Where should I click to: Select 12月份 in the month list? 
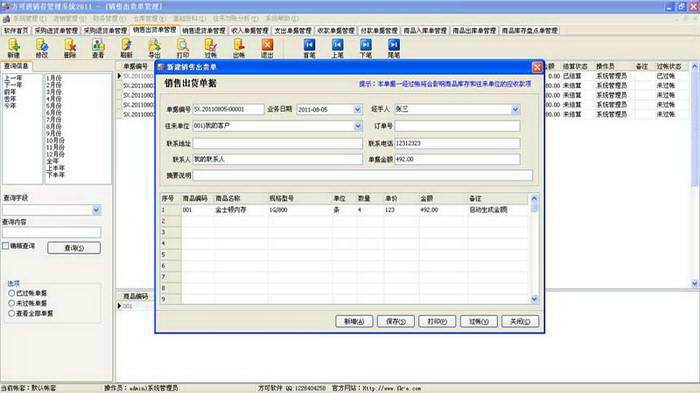(x=55, y=155)
